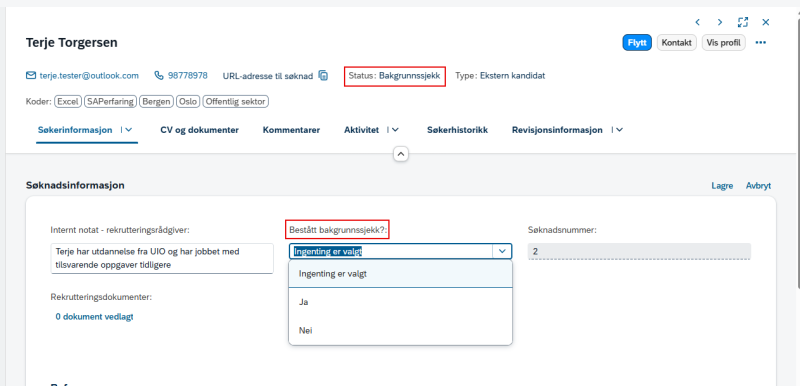Click the Søknadsinformasjon section heading
This screenshot has width=800, height=386.
click(x=75, y=186)
